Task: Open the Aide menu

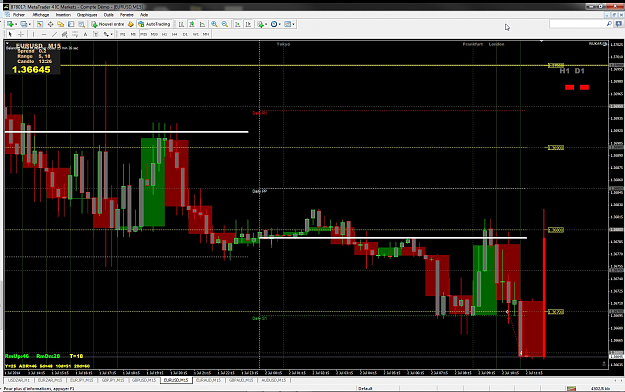Action: tap(144, 15)
